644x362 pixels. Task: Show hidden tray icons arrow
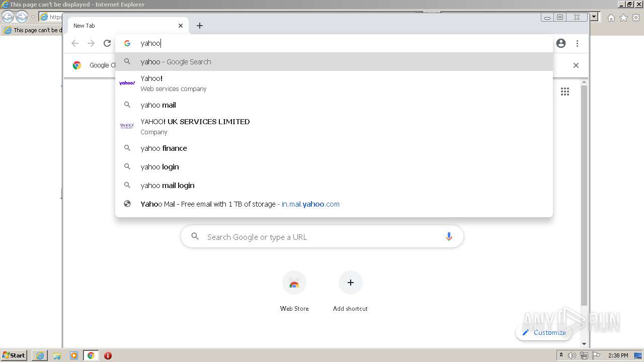[561, 355]
